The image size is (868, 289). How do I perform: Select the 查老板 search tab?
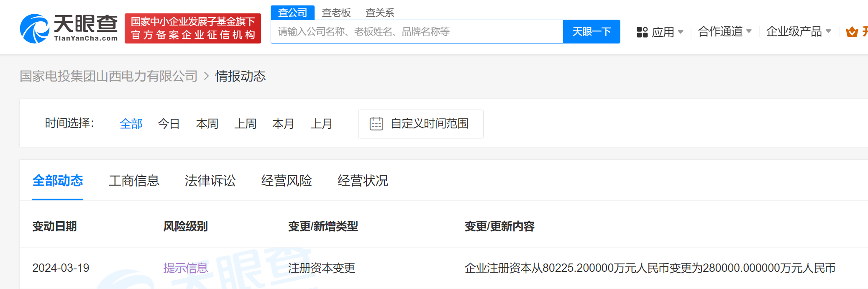click(336, 13)
